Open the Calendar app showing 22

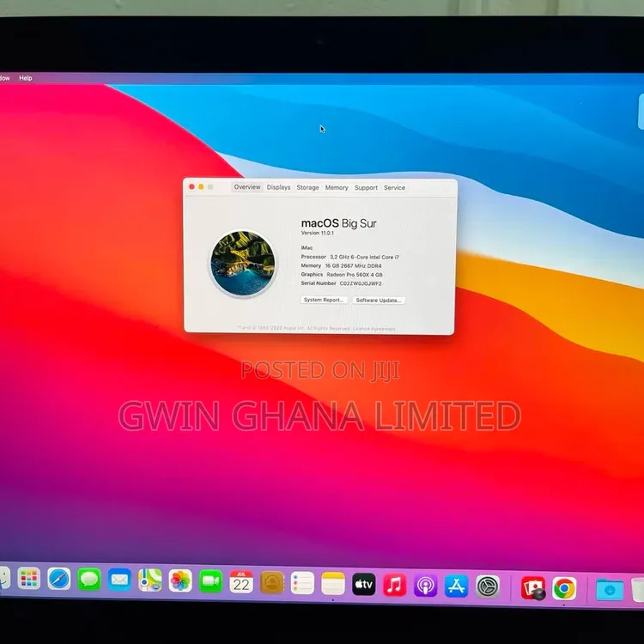(241, 582)
